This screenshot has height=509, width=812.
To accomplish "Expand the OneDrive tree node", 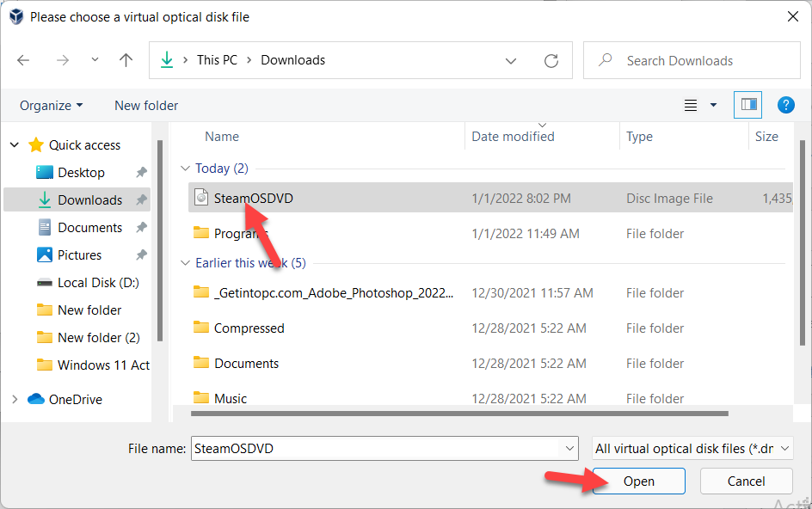I will [x=15, y=400].
